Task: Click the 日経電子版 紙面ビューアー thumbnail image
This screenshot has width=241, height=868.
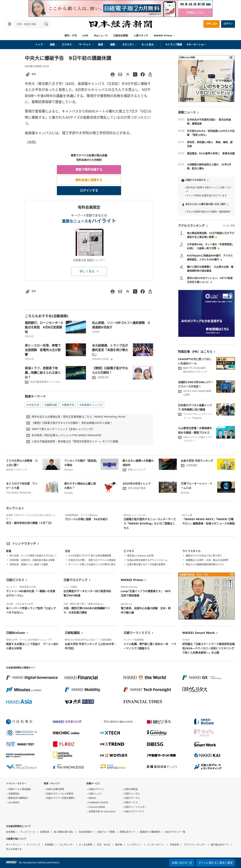Action: click(89, 242)
